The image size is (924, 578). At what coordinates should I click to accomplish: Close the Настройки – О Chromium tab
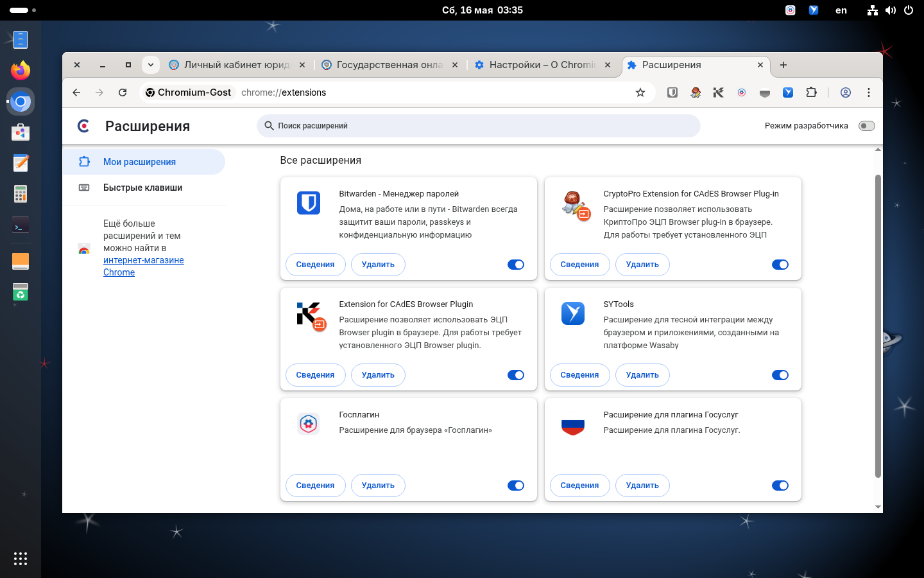tap(608, 65)
